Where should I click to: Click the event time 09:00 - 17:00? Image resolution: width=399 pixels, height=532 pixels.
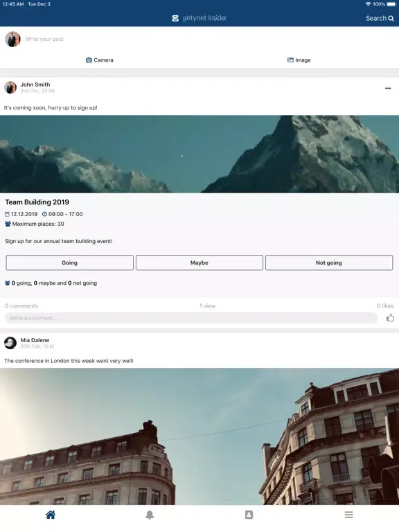[x=62, y=214]
